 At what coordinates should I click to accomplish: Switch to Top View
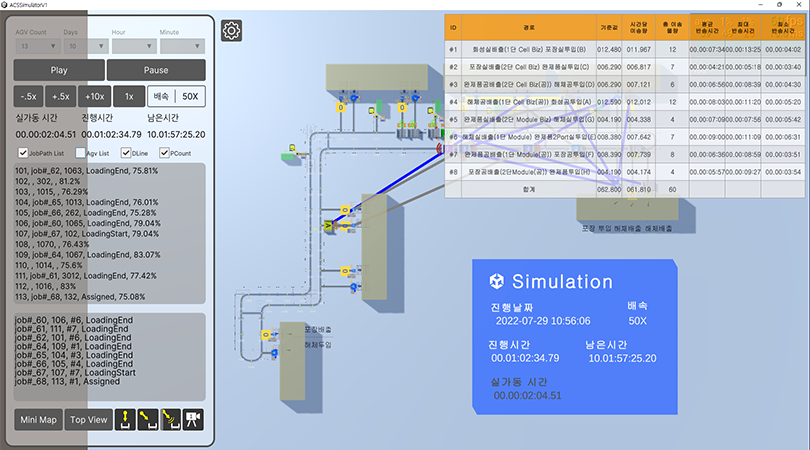point(88,420)
